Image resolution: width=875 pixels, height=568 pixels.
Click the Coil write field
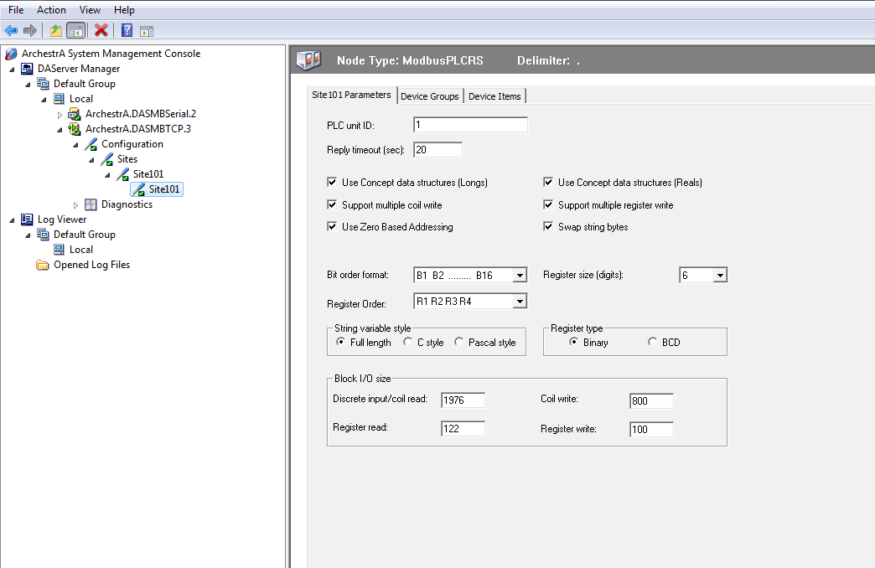[651, 401]
